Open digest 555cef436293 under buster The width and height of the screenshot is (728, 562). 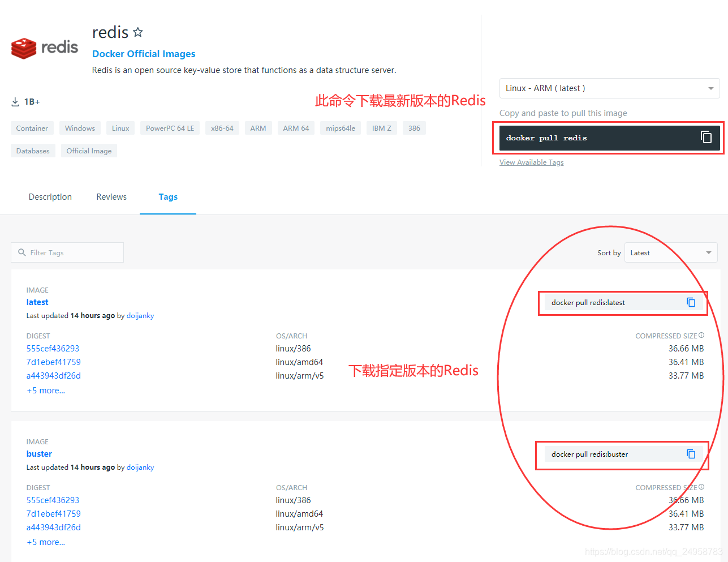pos(53,500)
